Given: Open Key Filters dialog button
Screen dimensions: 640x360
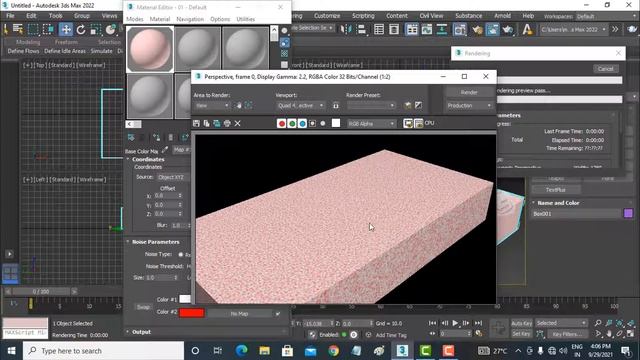Looking at the screenshot, I should 567,334.
